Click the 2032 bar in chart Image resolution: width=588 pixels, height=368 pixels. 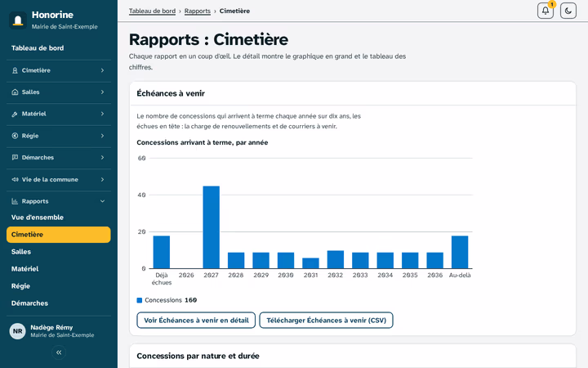coord(336,260)
